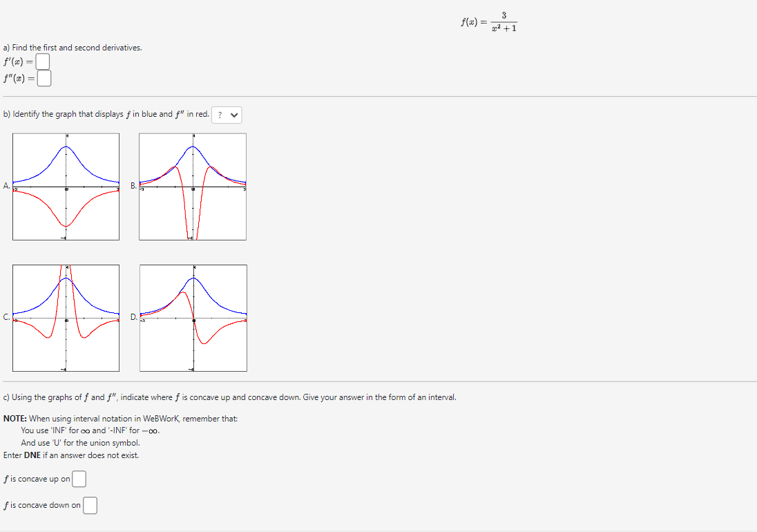Click the 'concave up on' answer field
This screenshot has width=757, height=532.
(x=79, y=478)
